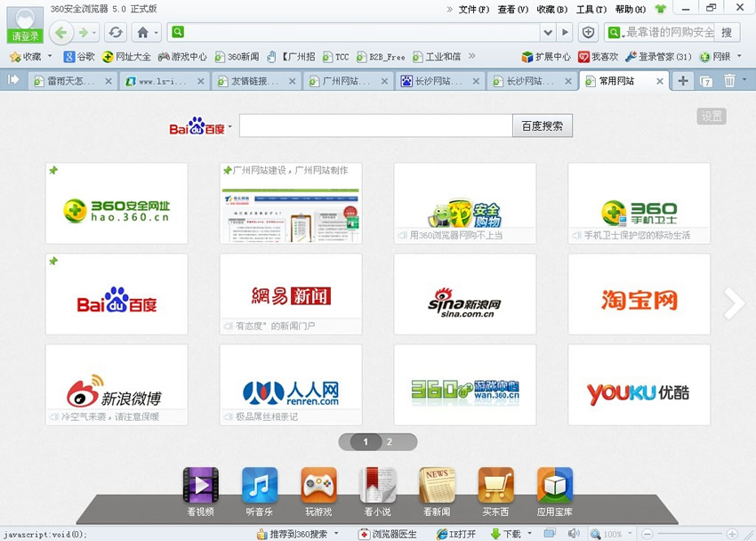Open the 淘宝网 tile
Screen dimensions: 756x541
639,295
